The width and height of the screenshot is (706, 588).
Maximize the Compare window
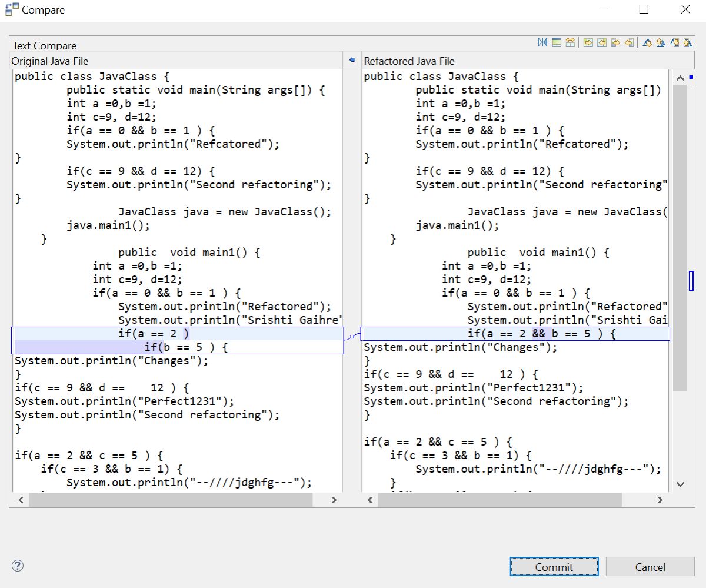pyautogui.click(x=644, y=9)
